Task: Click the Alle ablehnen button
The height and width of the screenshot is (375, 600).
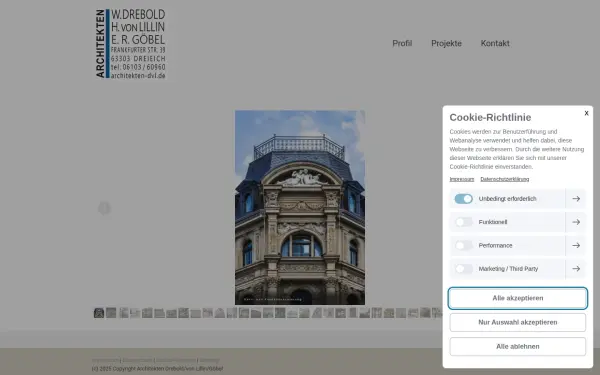Action: tap(518, 346)
